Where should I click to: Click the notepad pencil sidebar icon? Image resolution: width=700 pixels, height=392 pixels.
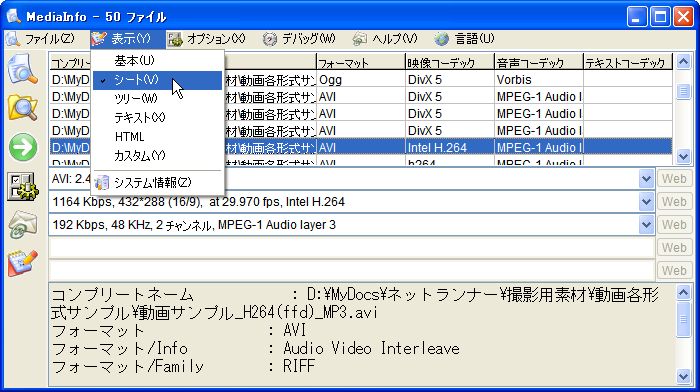(22, 263)
